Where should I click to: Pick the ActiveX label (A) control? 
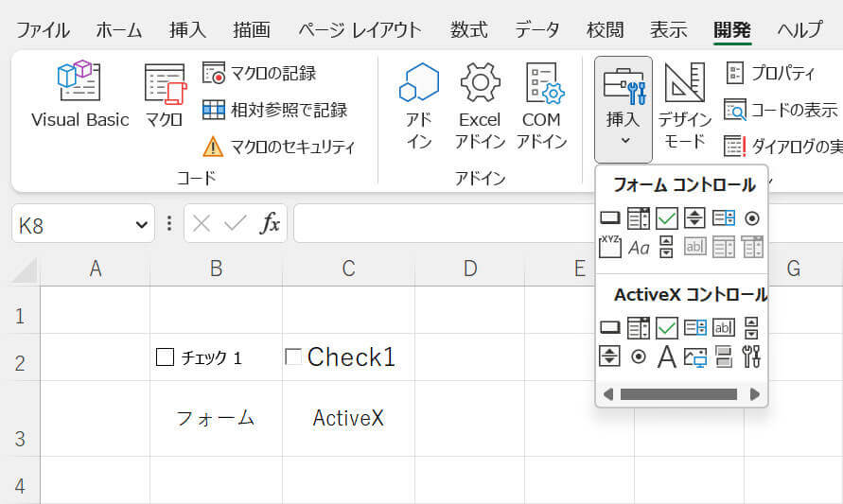[x=667, y=356]
